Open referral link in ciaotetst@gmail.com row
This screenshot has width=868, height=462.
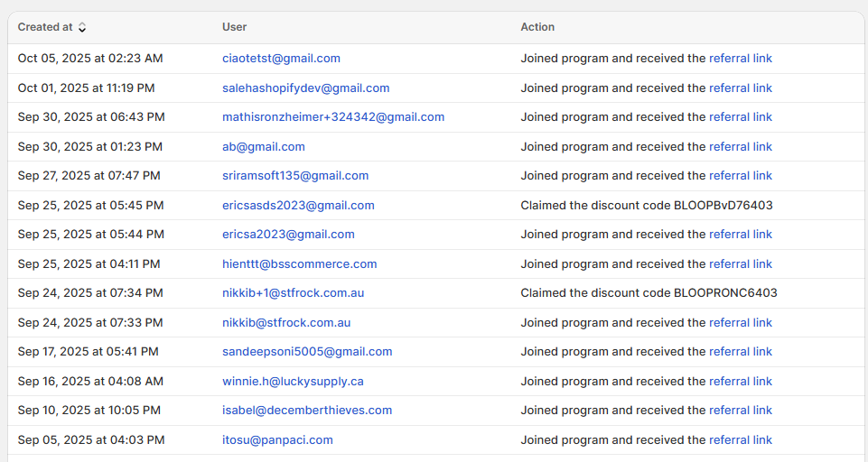tap(740, 59)
